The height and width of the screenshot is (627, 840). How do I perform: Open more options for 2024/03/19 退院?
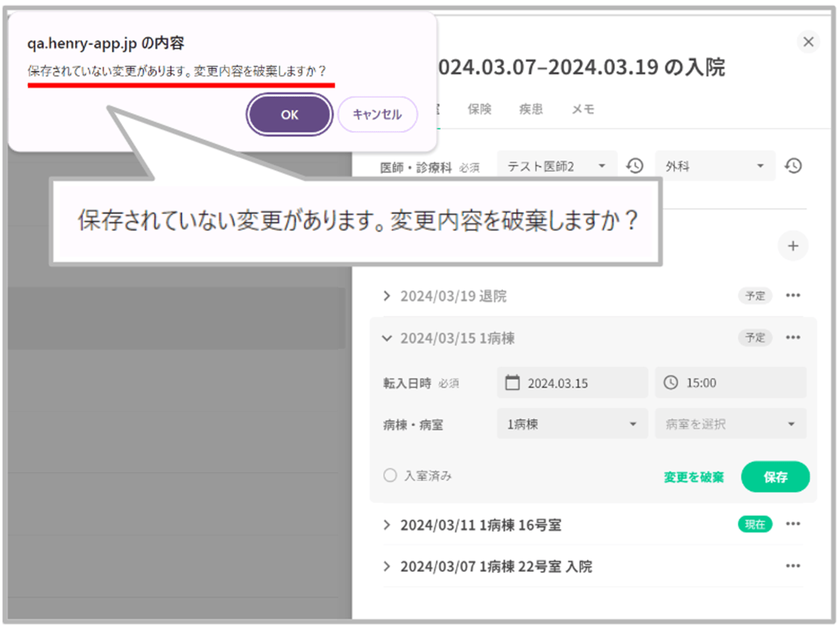793,295
